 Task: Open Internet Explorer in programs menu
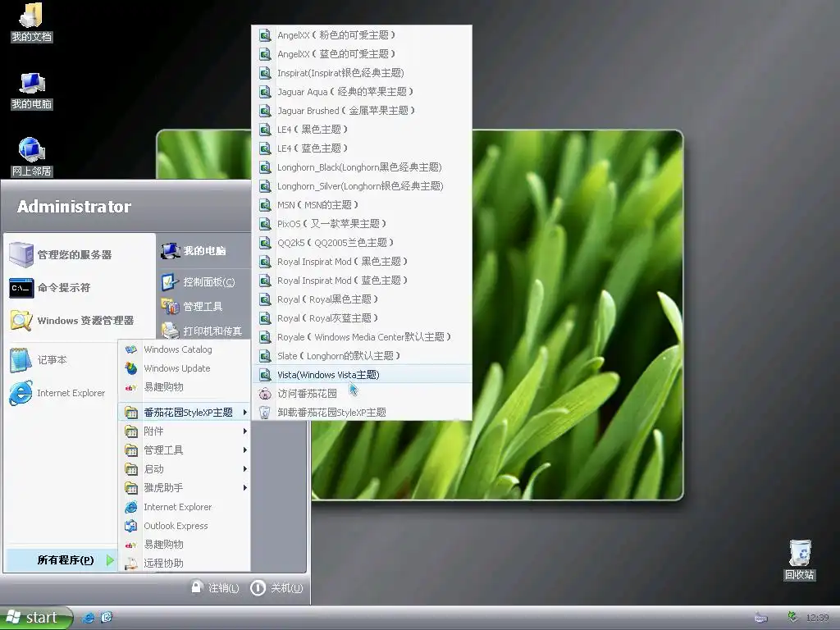tap(185, 507)
